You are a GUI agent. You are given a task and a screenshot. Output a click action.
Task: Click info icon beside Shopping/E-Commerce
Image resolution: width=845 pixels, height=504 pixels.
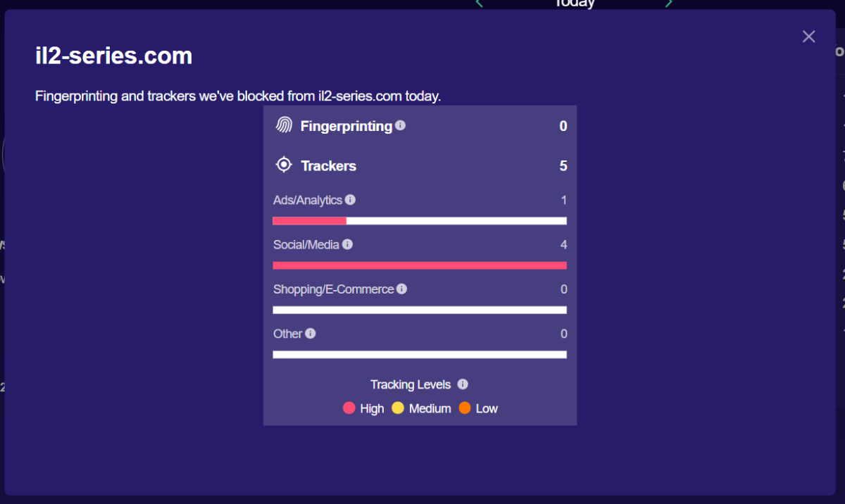tap(401, 289)
